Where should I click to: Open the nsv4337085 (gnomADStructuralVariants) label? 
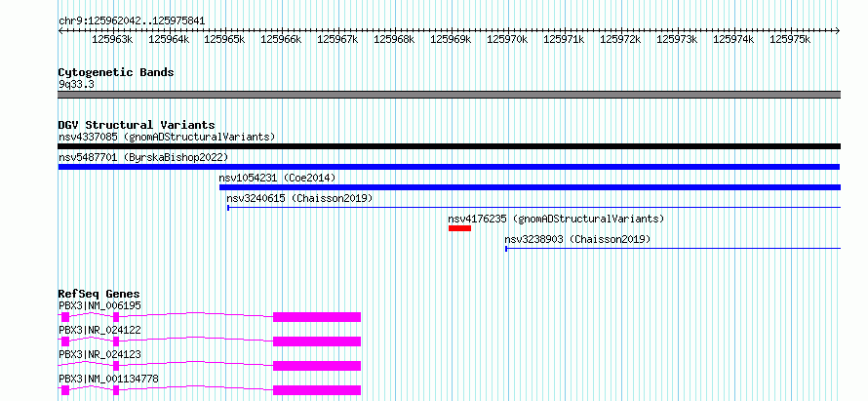pyautogui.click(x=167, y=137)
